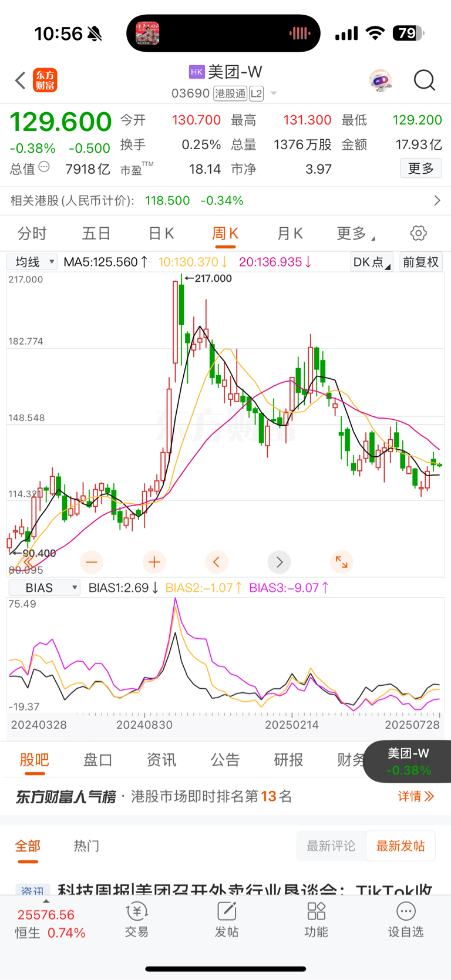The width and height of the screenshot is (451, 980).
Task: Expand chart to fullscreen icon
Action: coord(342,562)
